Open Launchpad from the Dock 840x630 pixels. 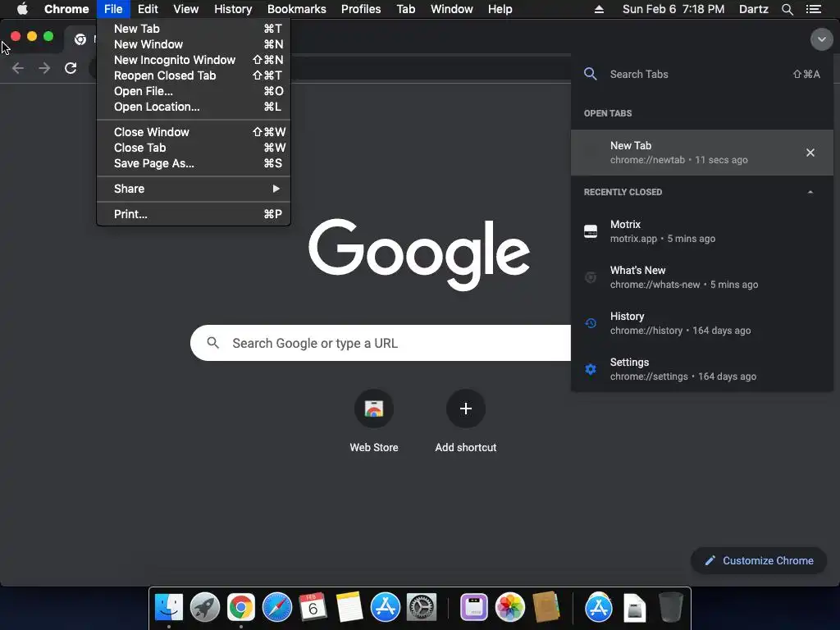(x=204, y=608)
